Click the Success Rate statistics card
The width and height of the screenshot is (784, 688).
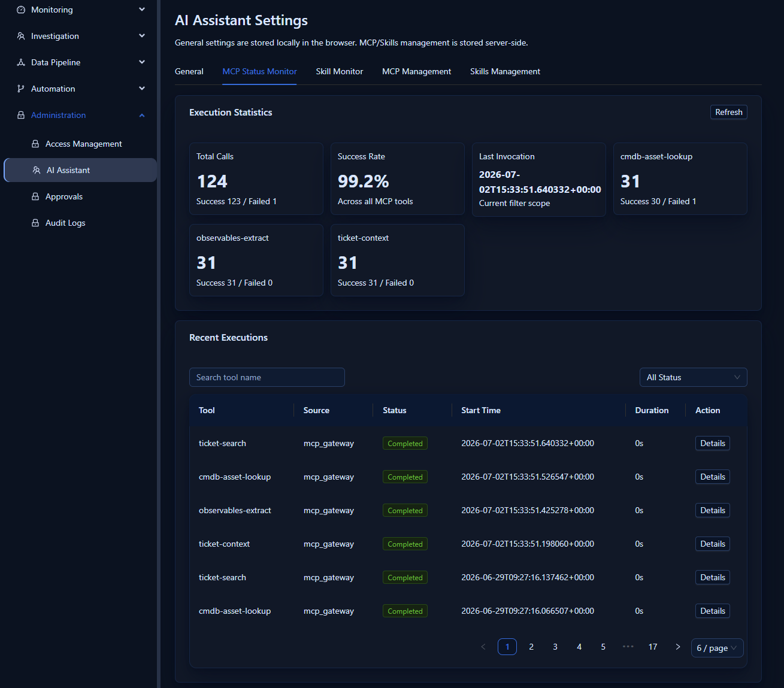click(398, 178)
